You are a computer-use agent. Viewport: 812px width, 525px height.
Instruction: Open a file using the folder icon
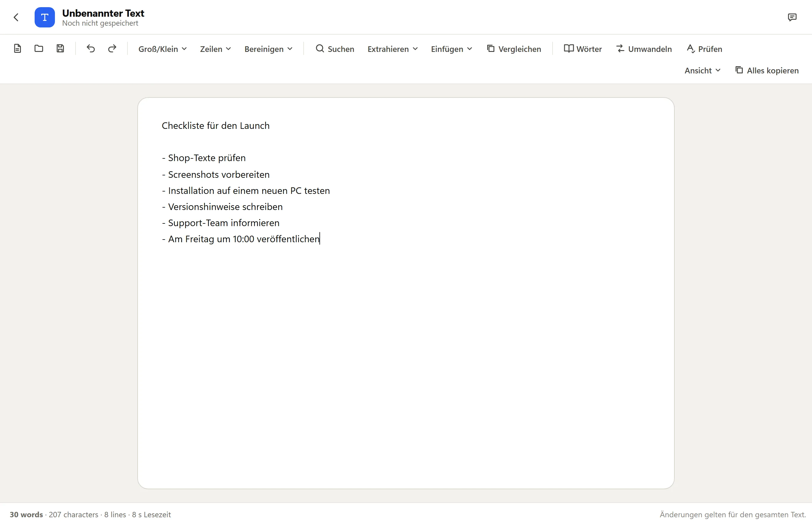(x=39, y=49)
